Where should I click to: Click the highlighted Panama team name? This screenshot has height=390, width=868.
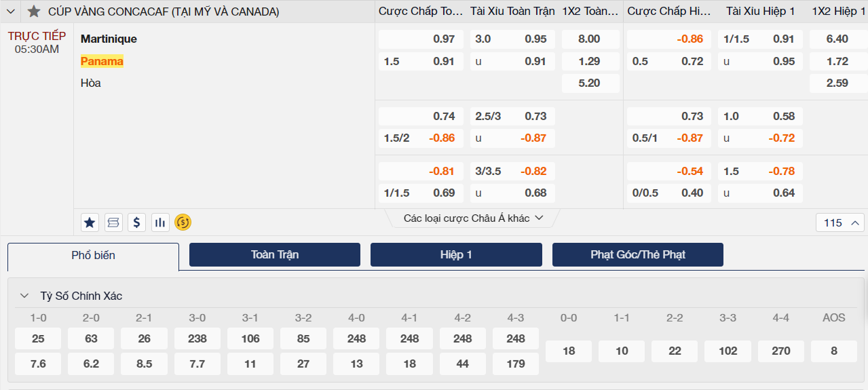click(102, 61)
